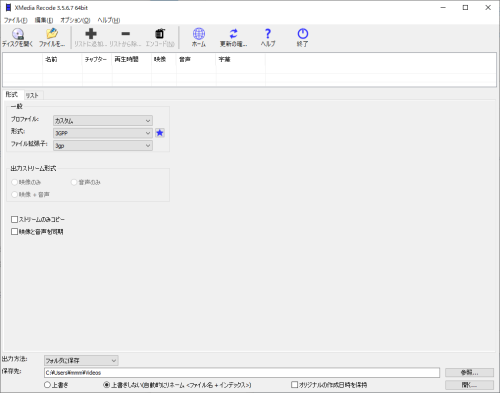Switch to the 形式 tab
The height and width of the screenshot is (393, 500).
click(12, 95)
